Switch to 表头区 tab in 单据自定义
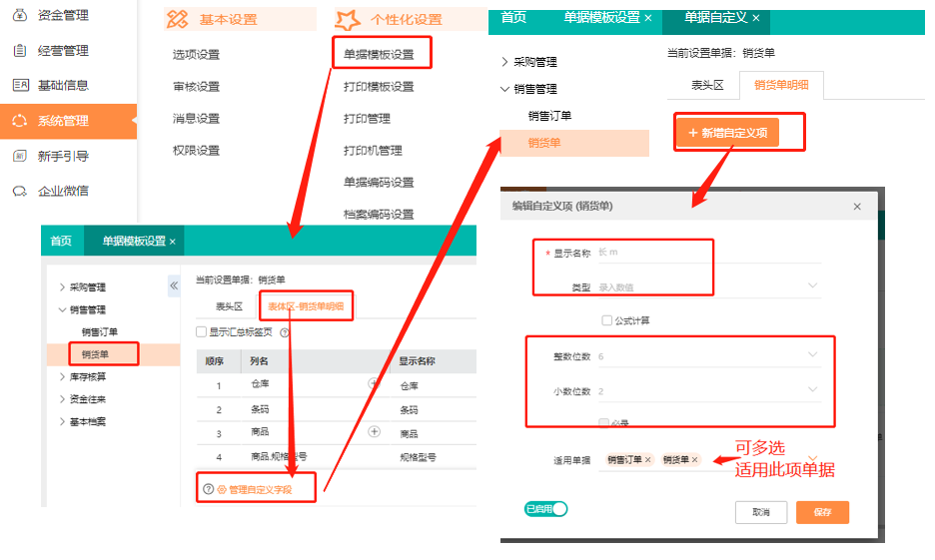This screenshot has width=935, height=560. click(x=707, y=85)
